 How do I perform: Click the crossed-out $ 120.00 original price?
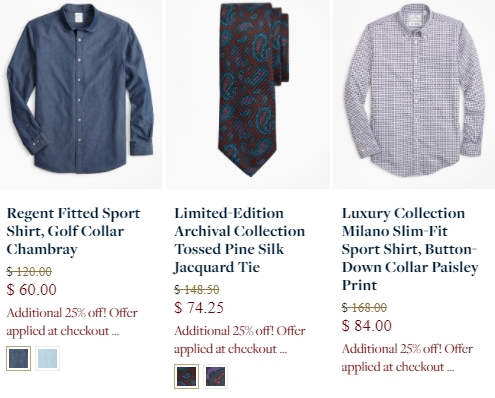(x=29, y=272)
